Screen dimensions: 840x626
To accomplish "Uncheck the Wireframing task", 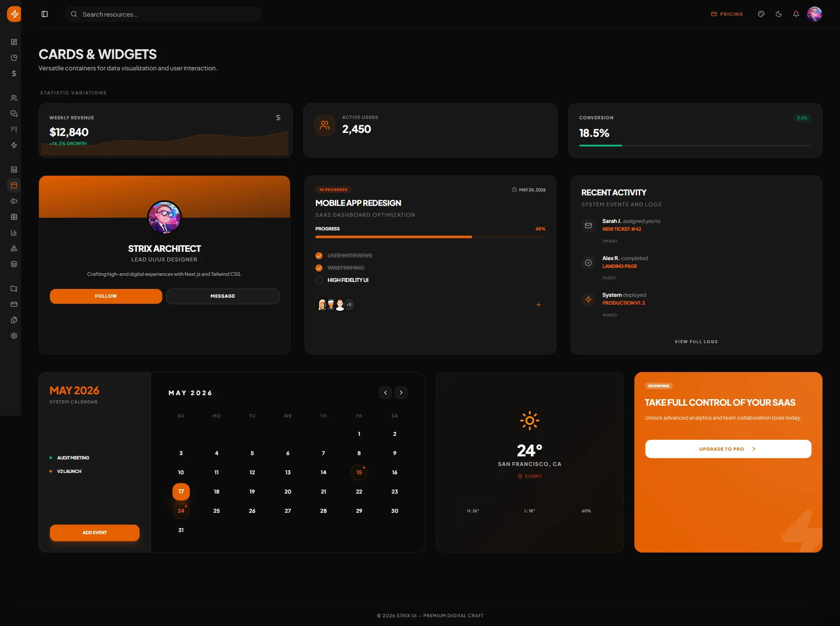I will 319,268.
